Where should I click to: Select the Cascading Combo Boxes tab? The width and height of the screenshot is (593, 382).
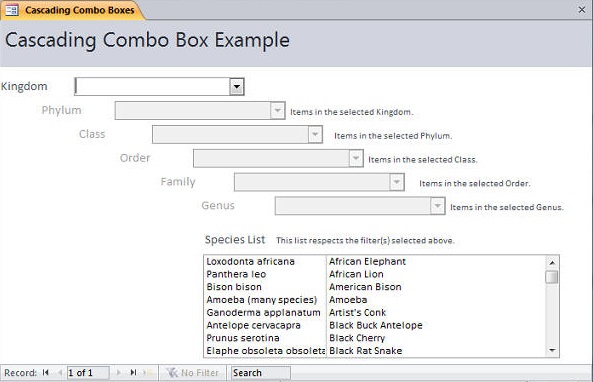click(x=73, y=10)
